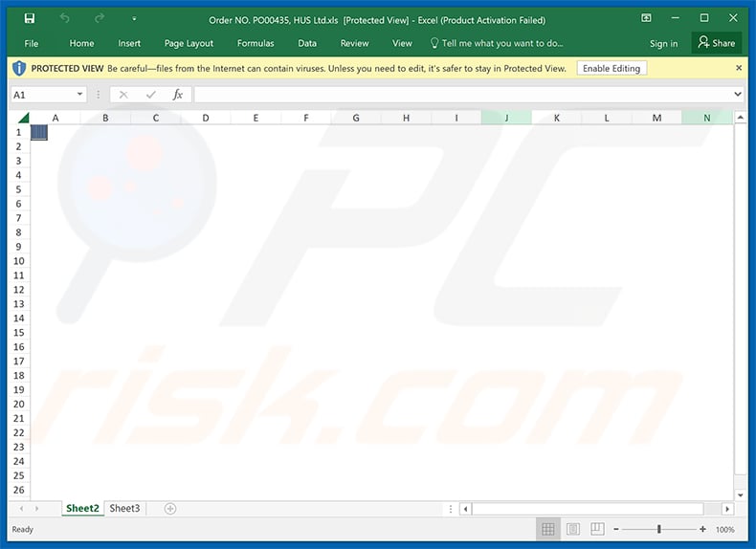Viewport: 756px width, 549px height.
Task: Dismiss the Protected View message bar
Action: point(739,68)
